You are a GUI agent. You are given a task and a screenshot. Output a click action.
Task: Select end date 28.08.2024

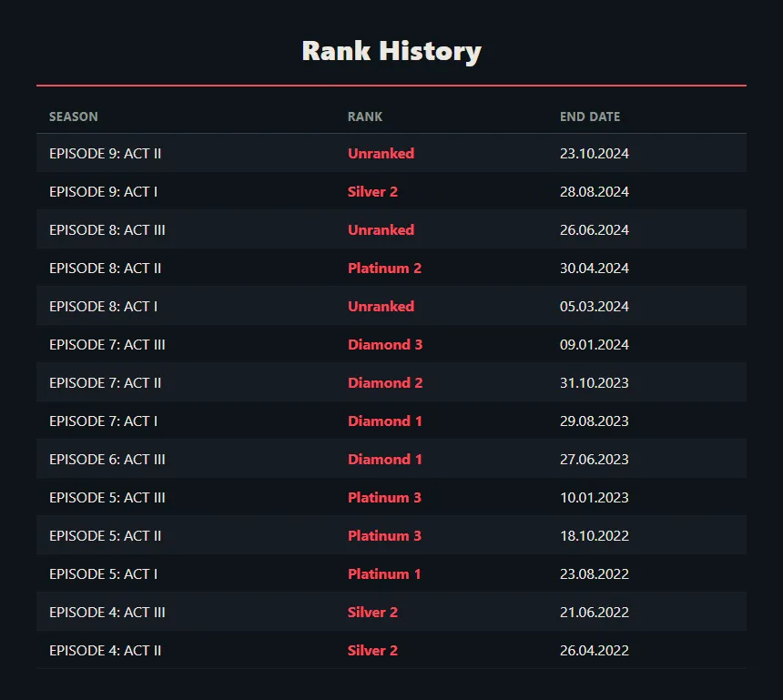(x=595, y=192)
